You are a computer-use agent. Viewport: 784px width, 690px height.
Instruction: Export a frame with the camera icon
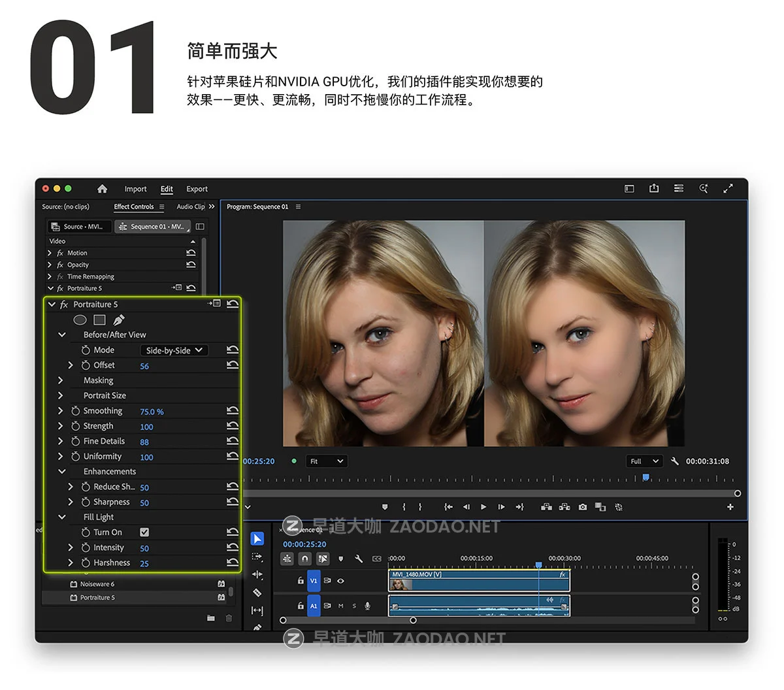tap(583, 507)
